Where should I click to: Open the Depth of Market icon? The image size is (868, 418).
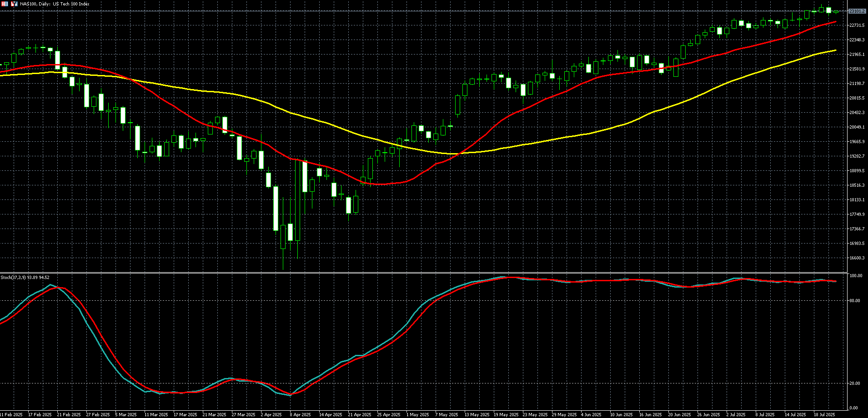(x=5, y=4)
